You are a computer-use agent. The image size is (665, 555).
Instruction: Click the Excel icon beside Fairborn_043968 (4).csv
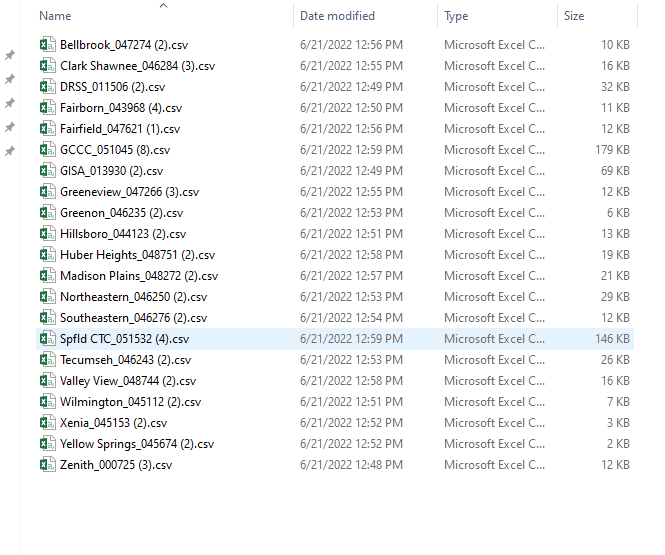coord(48,108)
